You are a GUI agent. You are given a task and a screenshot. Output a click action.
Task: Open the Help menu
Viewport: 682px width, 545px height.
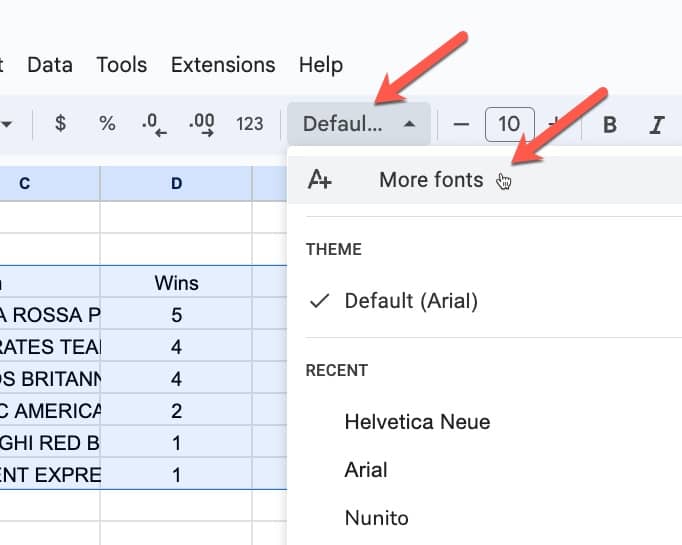coord(321,65)
